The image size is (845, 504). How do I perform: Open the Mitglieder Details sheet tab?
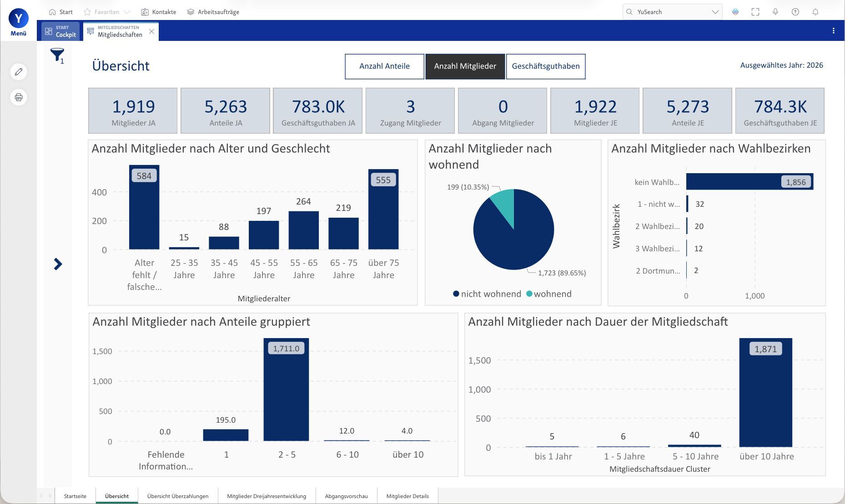point(407,496)
